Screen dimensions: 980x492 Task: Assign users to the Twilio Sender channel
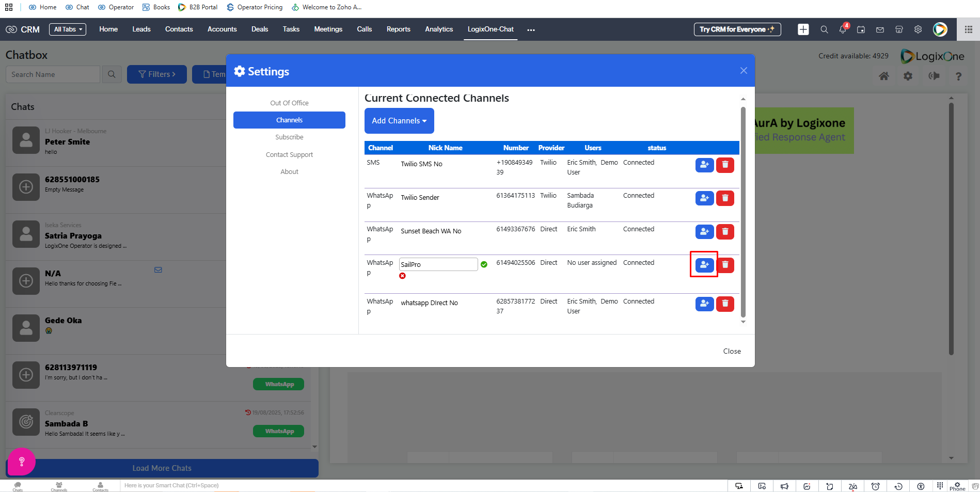pos(704,198)
